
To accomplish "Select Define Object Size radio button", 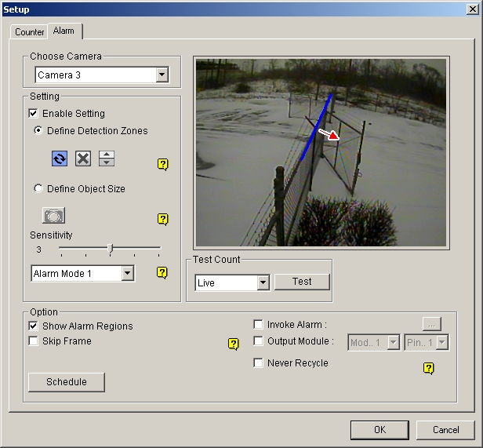I will (38, 188).
